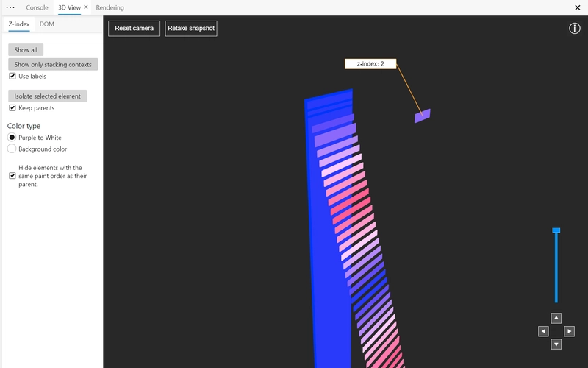The image size is (588, 368).
Task: Select the Background color radio option
Action: pos(12,149)
